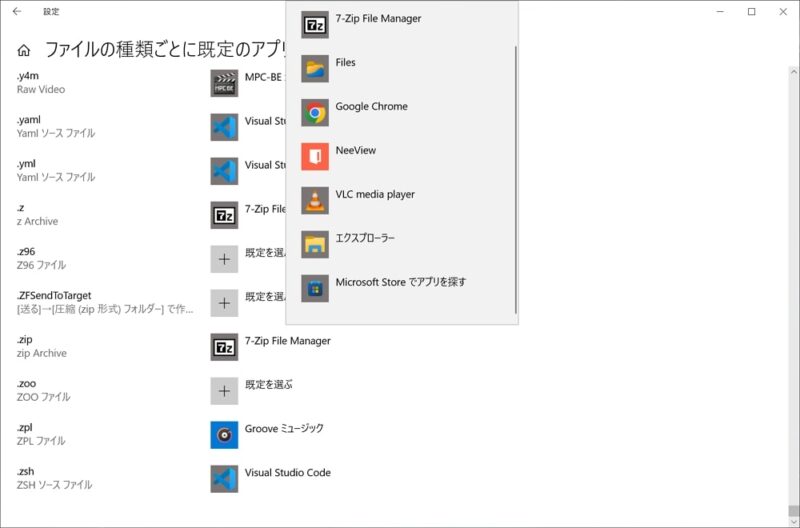The width and height of the screenshot is (800, 528).
Task: Pick the Google Chrome icon in app list
Action: coord(315,113)
